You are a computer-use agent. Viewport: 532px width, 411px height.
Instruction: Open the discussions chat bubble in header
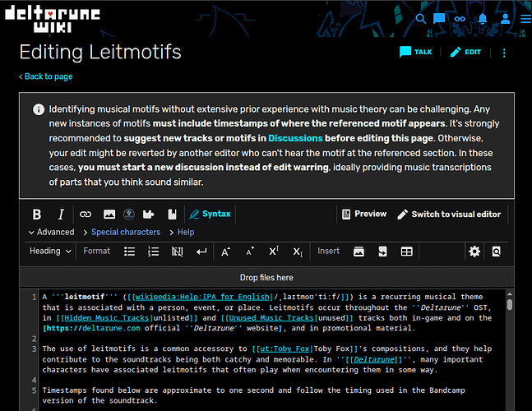click(439, 19)
